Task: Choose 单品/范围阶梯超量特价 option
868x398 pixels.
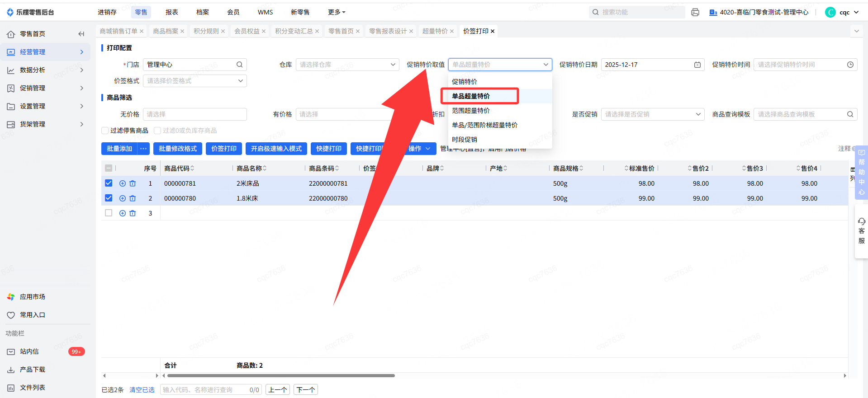Action: click(500, 125)
